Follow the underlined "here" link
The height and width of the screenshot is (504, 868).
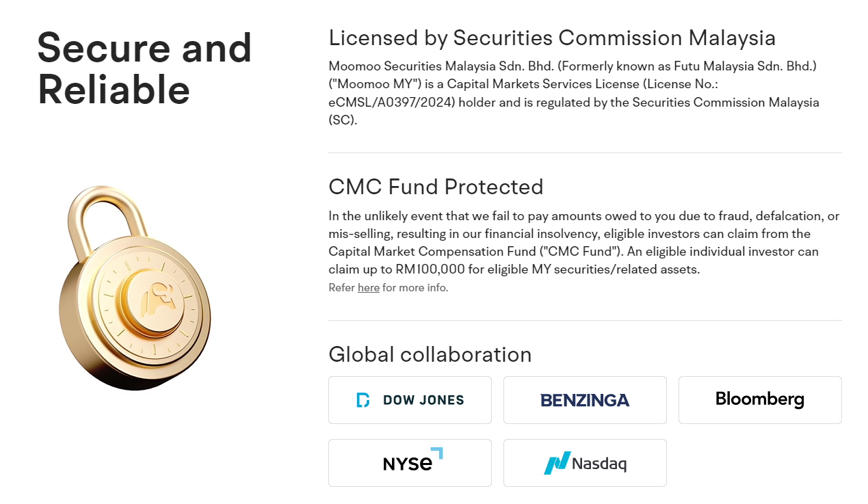[x=369, y=287]
